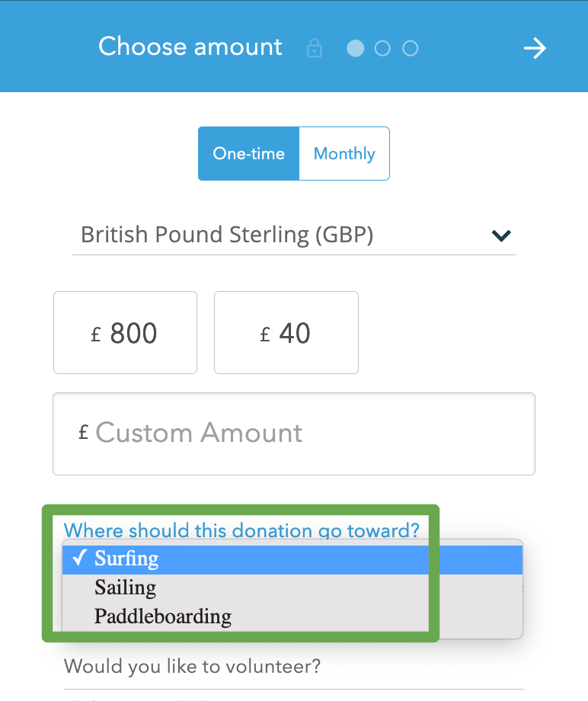The width and height of the screenshot is (588, 701).
Task: Choose Surfing from the donation list
Action: [x=126, y=559]
